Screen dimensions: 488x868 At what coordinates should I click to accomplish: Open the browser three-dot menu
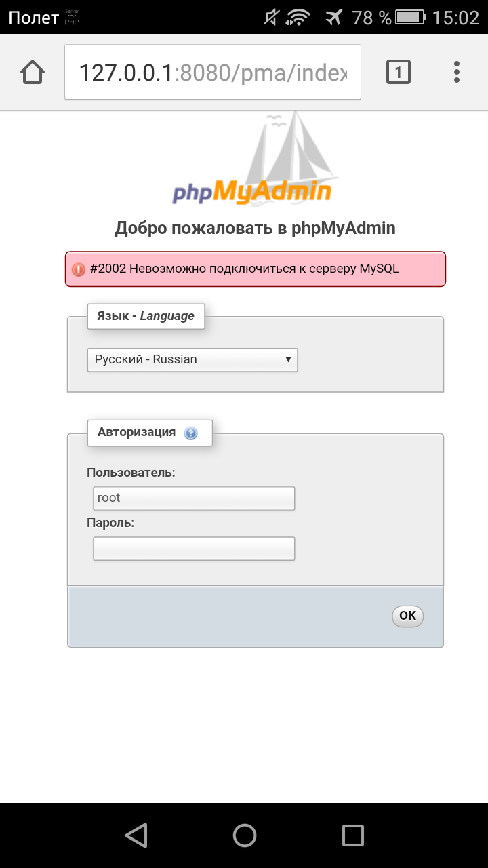coord(457,72)
